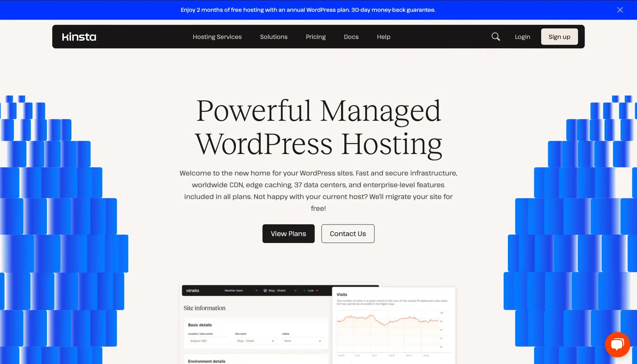Click the Kinsta dashboard logo in screenshot
Viewport: 637px width, 364px height.
(x=192, y=290)
